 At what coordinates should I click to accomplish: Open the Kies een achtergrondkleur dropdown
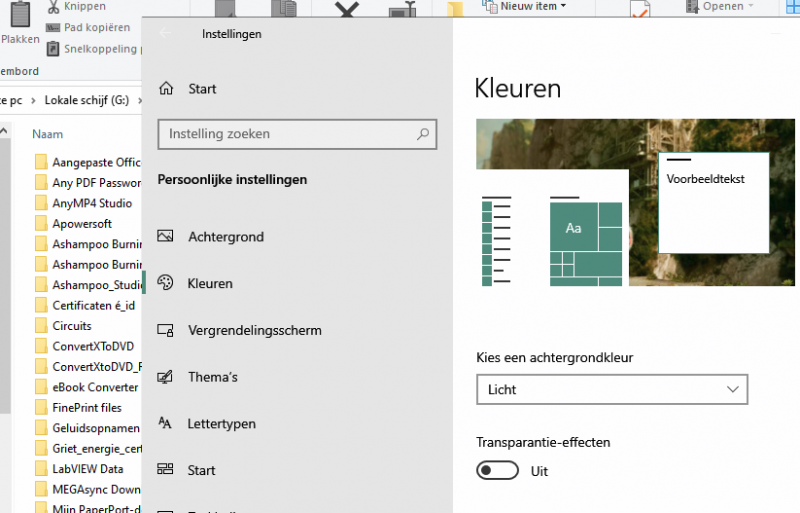point(612,389)
